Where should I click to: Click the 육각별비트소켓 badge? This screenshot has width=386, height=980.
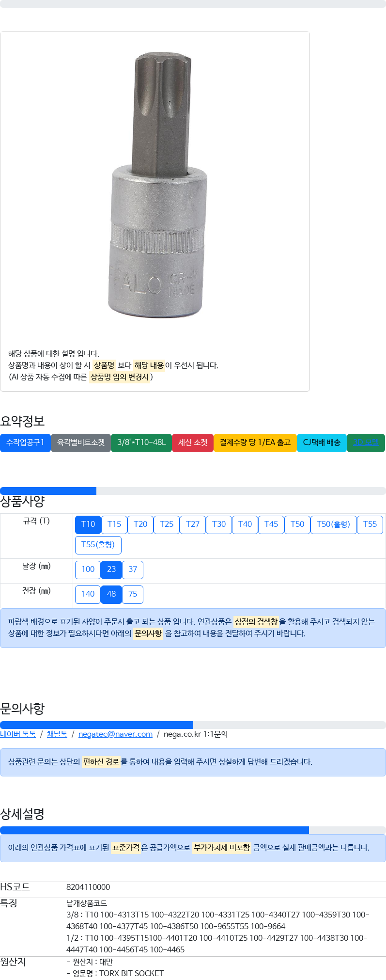pos(81,443)
